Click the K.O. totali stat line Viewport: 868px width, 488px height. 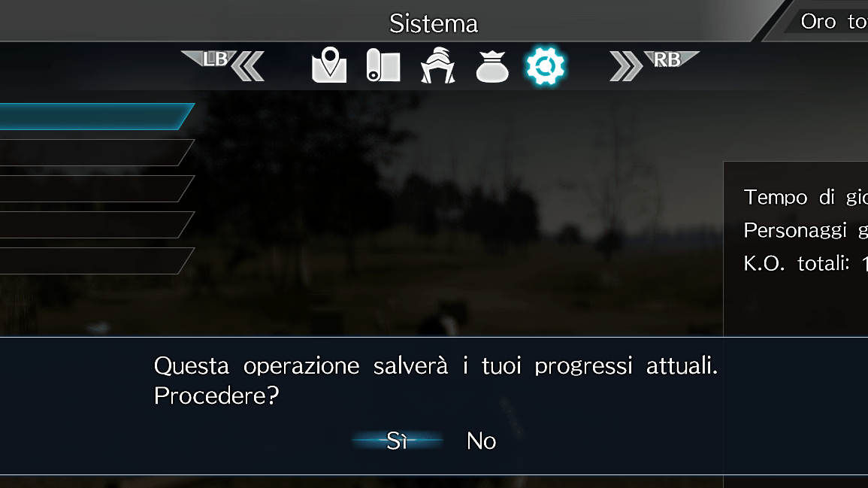pos(806,264)
